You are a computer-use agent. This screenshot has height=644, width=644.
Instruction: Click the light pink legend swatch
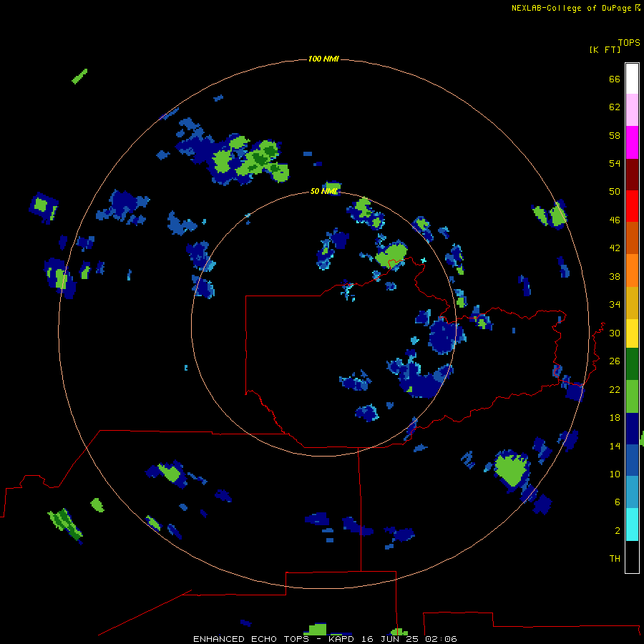[632, 110]
